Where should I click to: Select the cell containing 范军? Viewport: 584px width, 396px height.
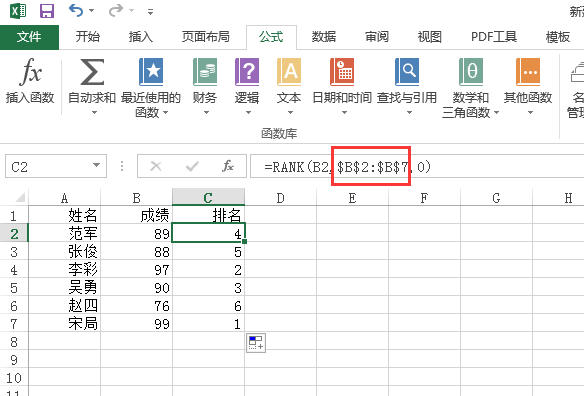(x=64, y=234)
